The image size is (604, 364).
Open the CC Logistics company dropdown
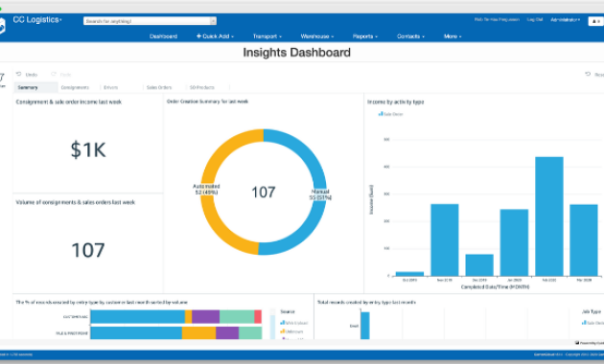pyautogui.click(x=37, y=19)
